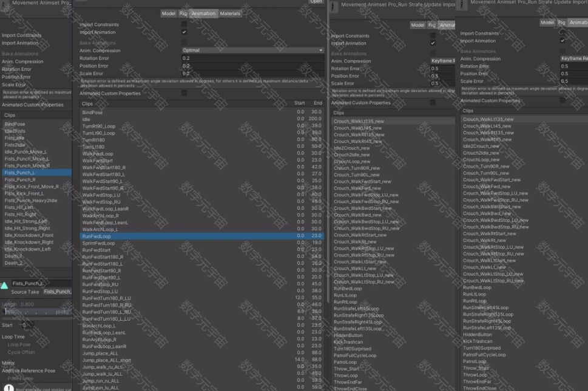Click the teal clip icon beside Fists_Punch_L name
The width and height of the screenshot is (588, 391).
pos(4,286)
